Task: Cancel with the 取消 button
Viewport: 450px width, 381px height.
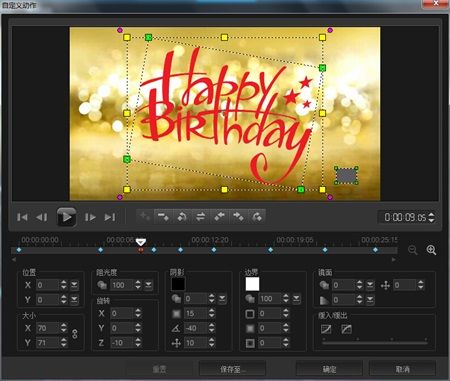Action: tap(403, 369)
